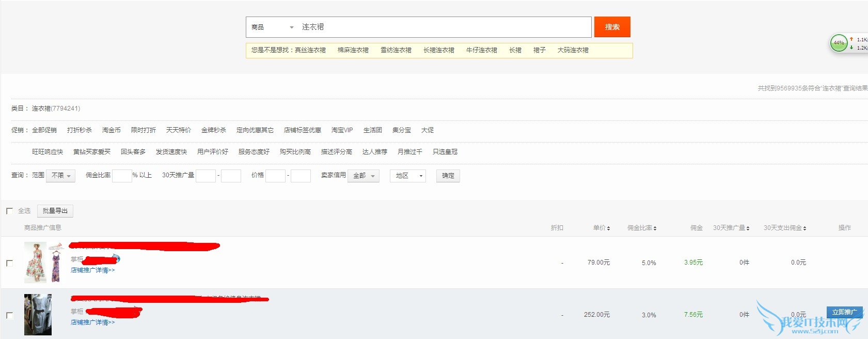Open 店铺推广详情 for 252.00元 item
The image size is (868, 339).
92,322
